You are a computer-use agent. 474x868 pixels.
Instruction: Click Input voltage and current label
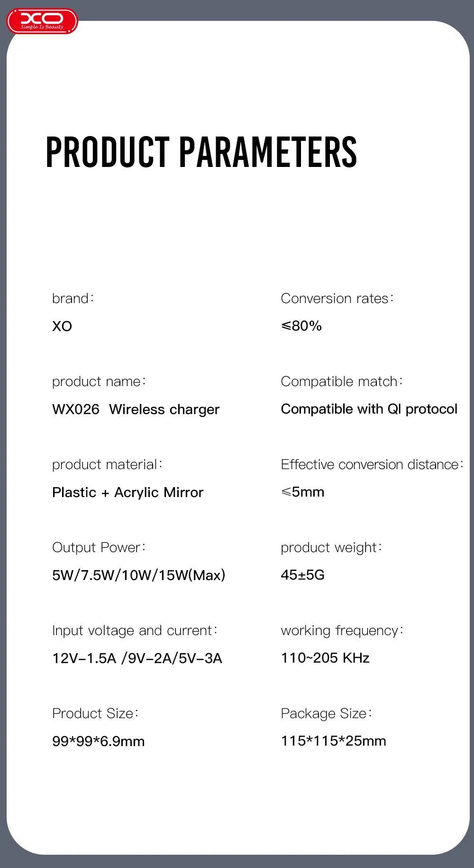coord(135,630)
